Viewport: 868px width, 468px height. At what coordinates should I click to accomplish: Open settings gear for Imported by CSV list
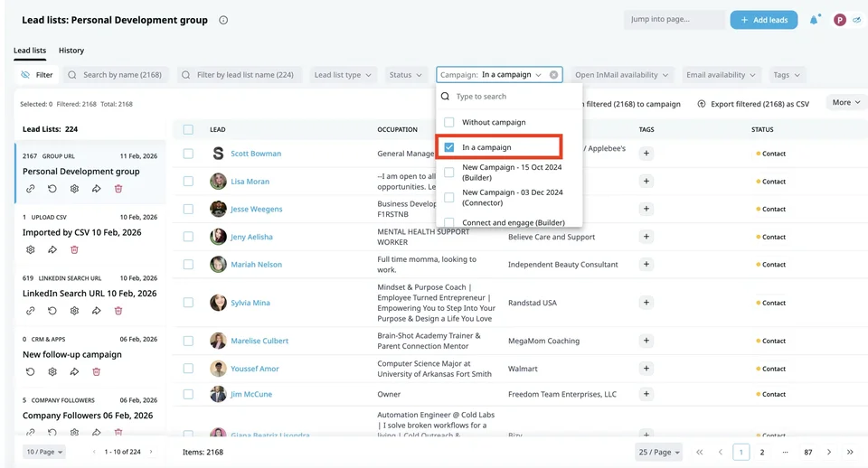31,249
